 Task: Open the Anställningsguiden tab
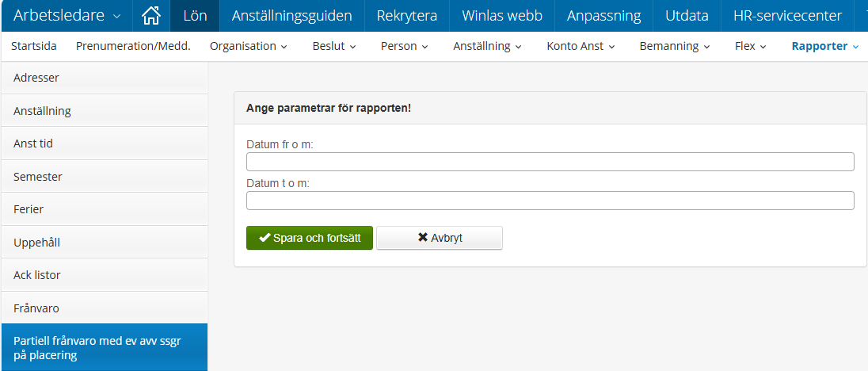[291, 16]
